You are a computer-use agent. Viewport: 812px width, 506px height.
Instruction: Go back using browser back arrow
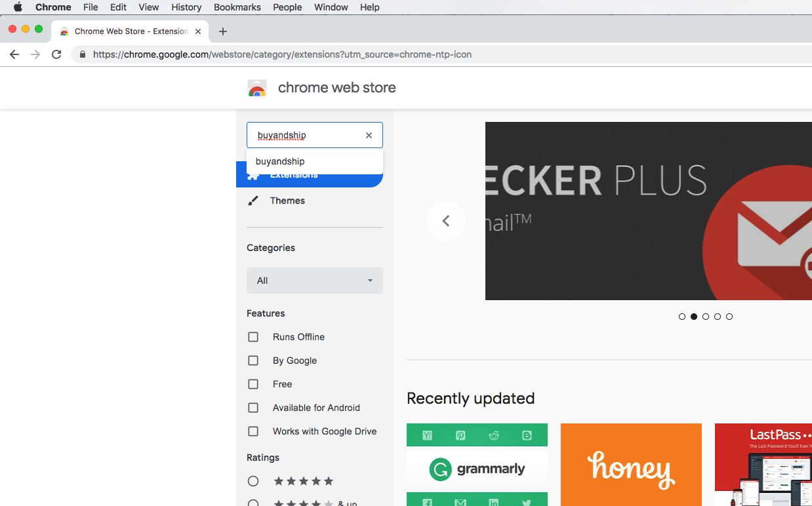pyautogui.click(x=14, y=54)
